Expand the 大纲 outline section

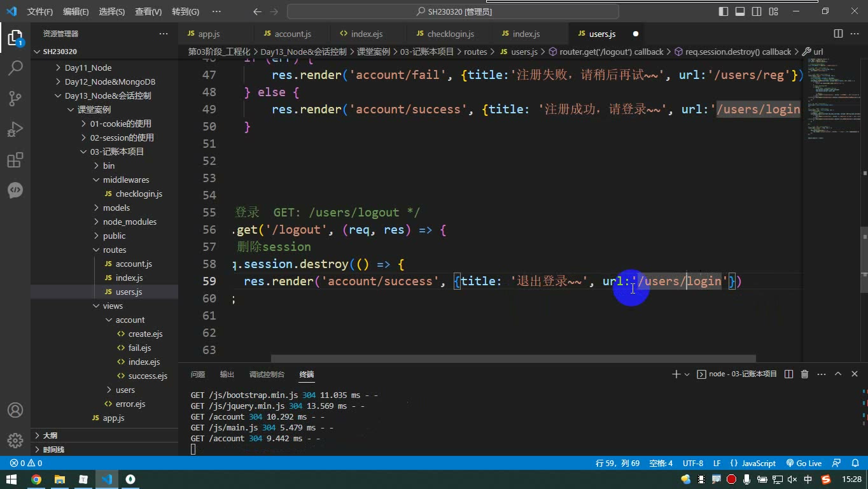click(x=104, y=436)
